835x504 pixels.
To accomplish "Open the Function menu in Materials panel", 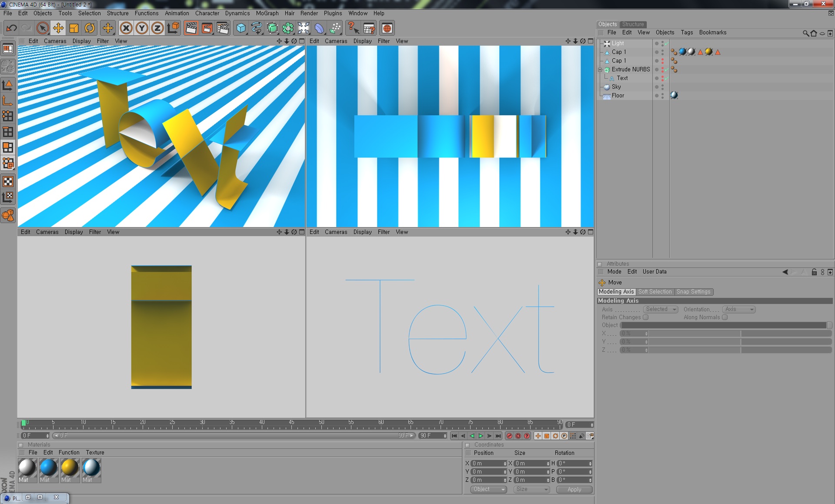I will tap(69, 453).
